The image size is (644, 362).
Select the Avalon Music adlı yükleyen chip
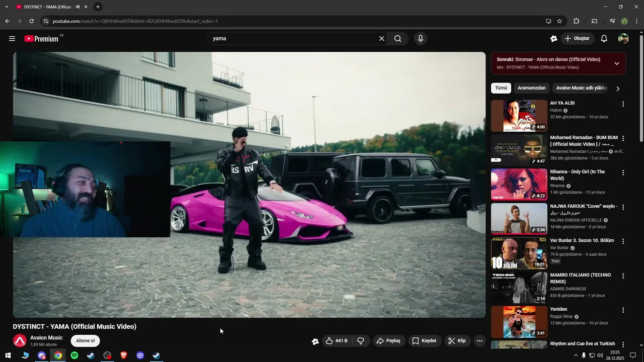pos(582,88)
